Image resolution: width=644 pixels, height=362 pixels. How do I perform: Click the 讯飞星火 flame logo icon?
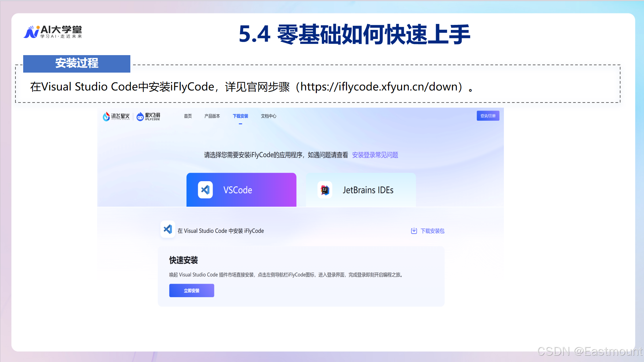click(106, 116)
